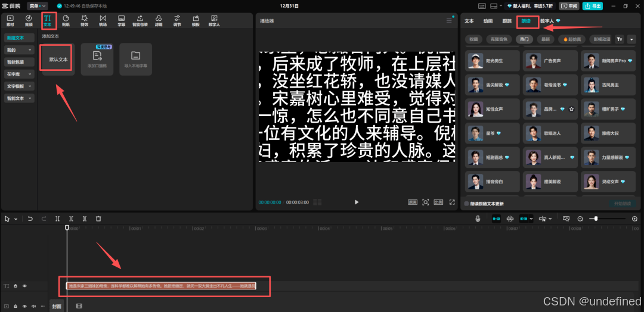
Task: Toggle text track visibility eye icon
Action: pos(24,286)
